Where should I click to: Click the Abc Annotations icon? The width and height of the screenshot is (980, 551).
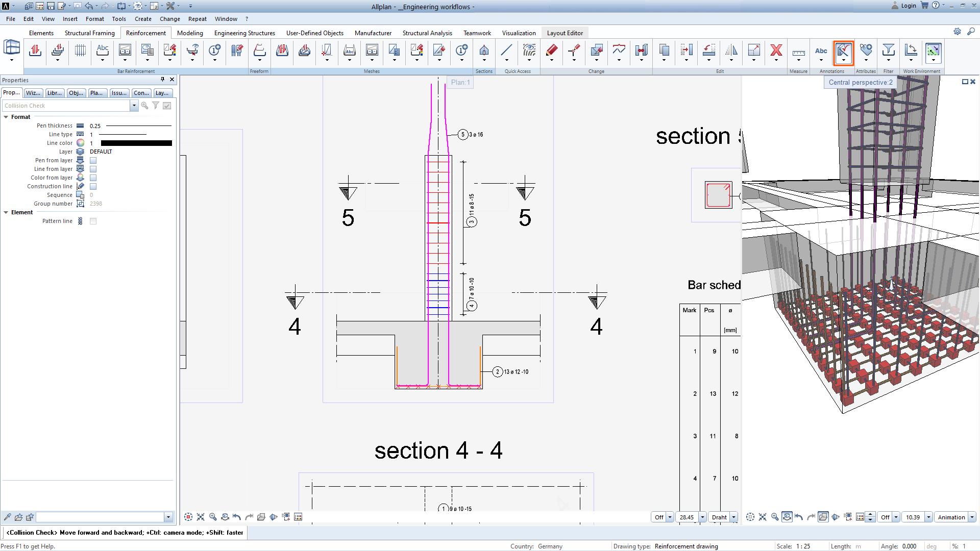tap(821, 51)
